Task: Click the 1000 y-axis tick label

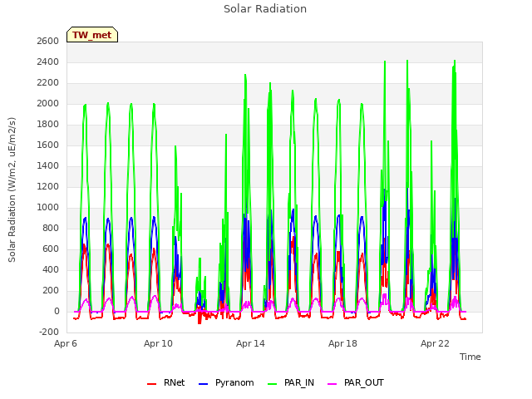Action: (48, 207)
